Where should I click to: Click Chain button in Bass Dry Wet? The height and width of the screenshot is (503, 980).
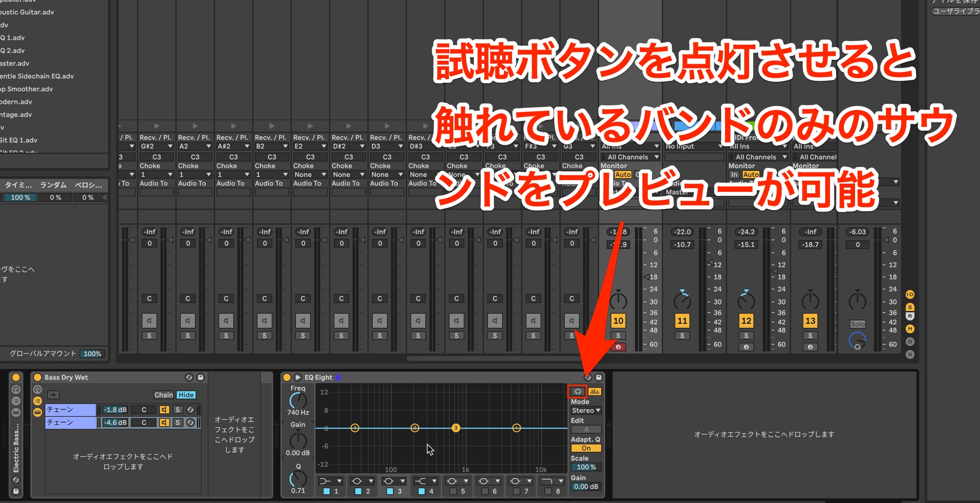[164, 395]
